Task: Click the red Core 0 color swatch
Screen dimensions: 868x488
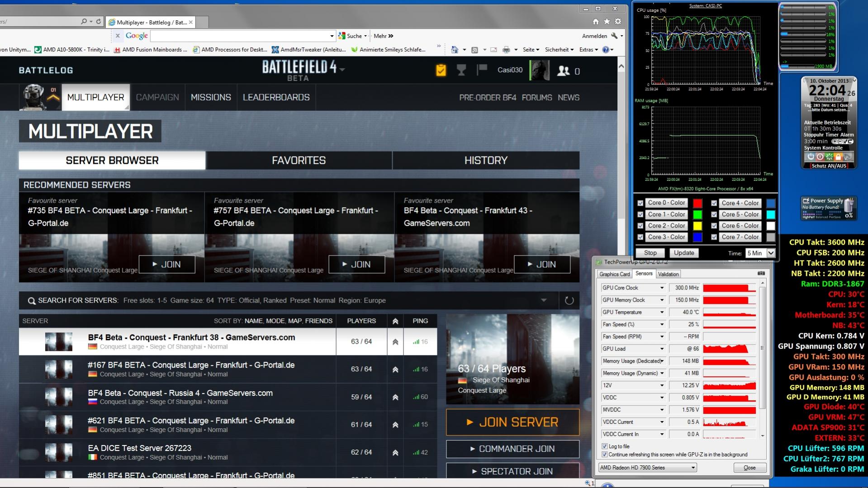Action: point(697,203)
